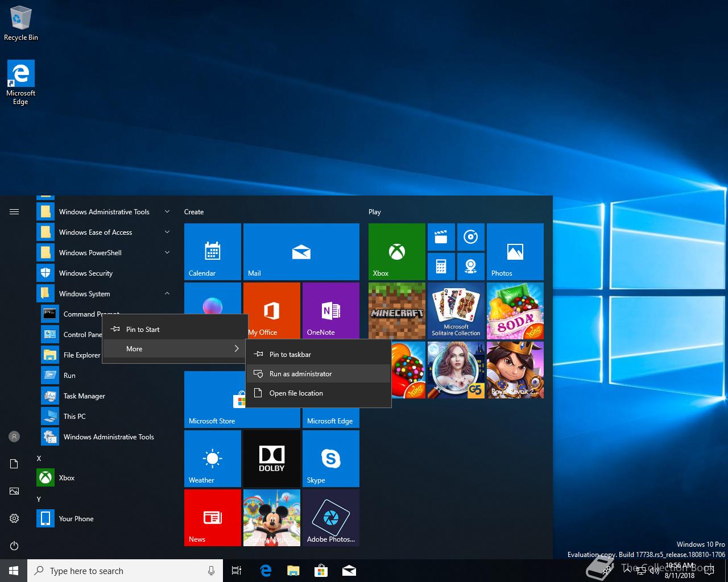This screenshot has height=582, width=728.
Task: Open the OneNote tile
Action: pyautogui.click(x=331, y=311)
